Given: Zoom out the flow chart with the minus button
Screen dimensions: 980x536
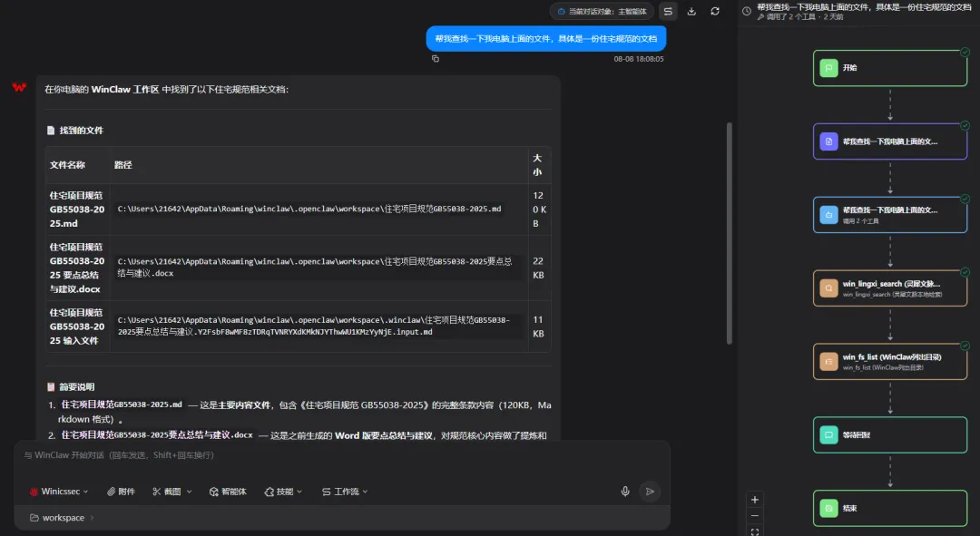Looking at the screenshot, I should [754, 516].
